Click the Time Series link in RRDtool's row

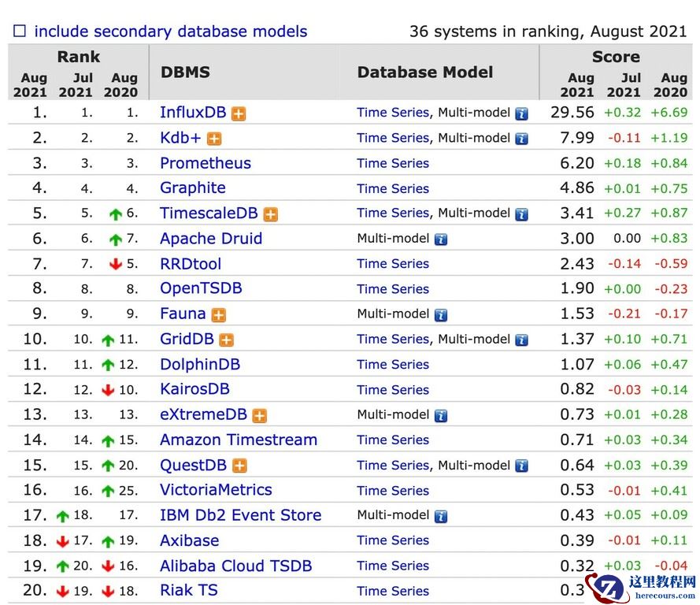point(392,263)
